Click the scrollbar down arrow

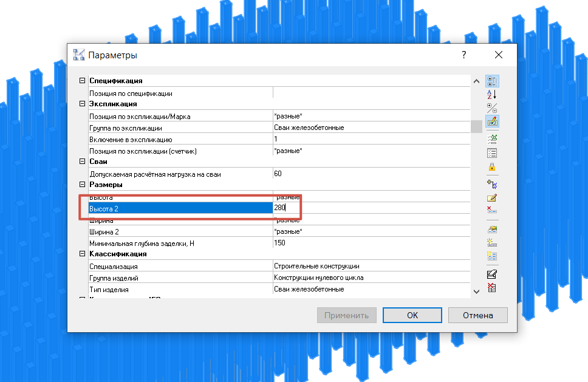pos(476,292)
